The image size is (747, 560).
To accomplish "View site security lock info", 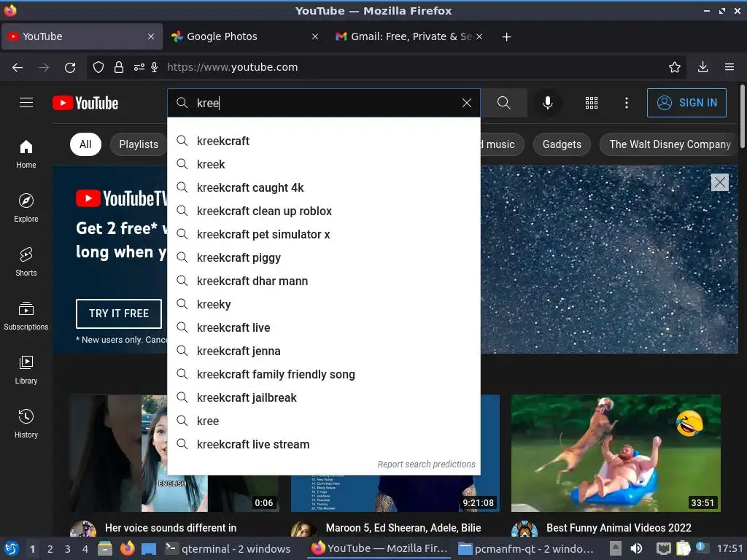I will tap(119, 68).
